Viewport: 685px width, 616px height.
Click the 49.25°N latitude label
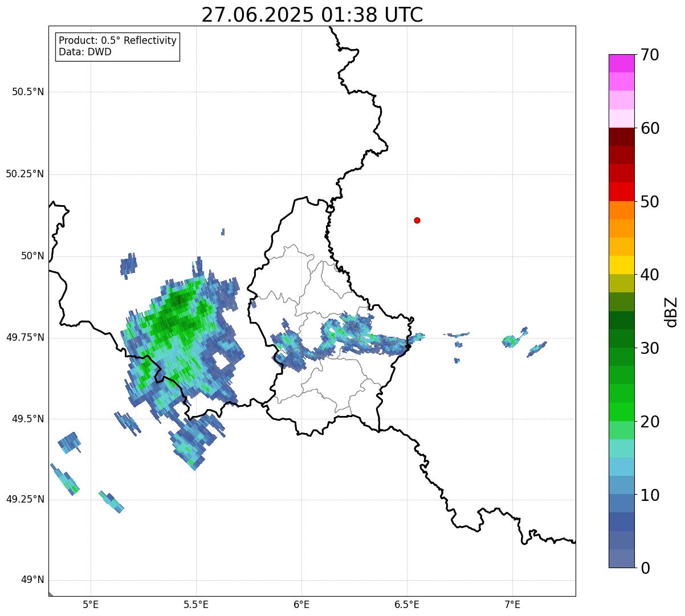point(25,499)
